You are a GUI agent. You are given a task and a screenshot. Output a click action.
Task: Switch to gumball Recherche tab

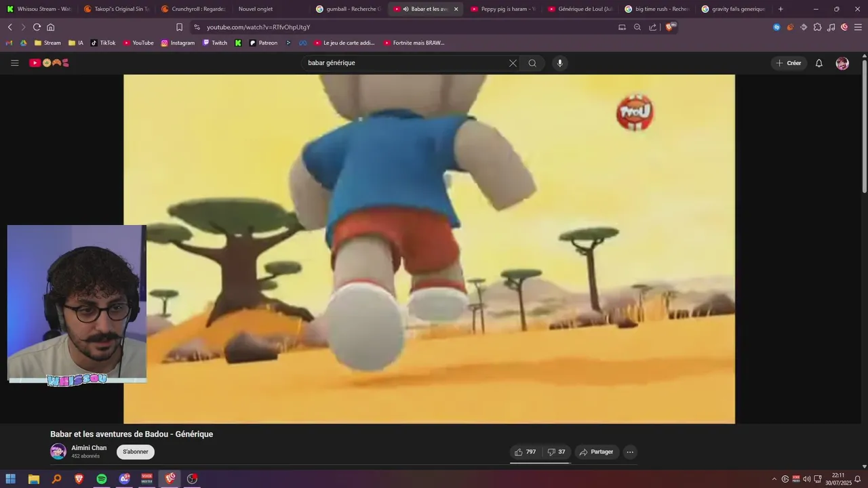click(348, 9)
